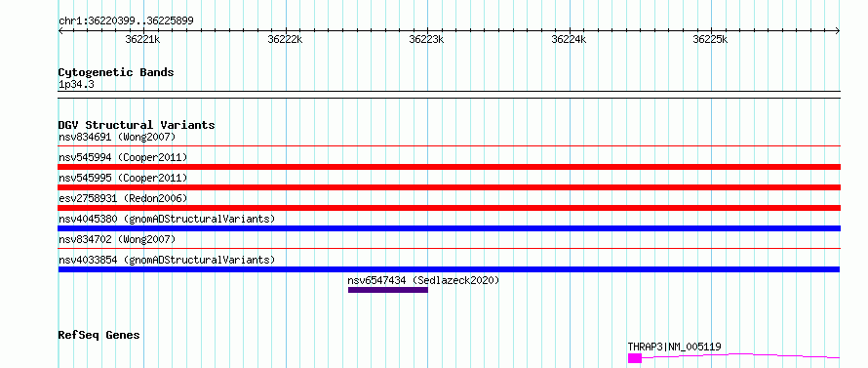Select the thin red nsv834691 line

click(449, 146)
